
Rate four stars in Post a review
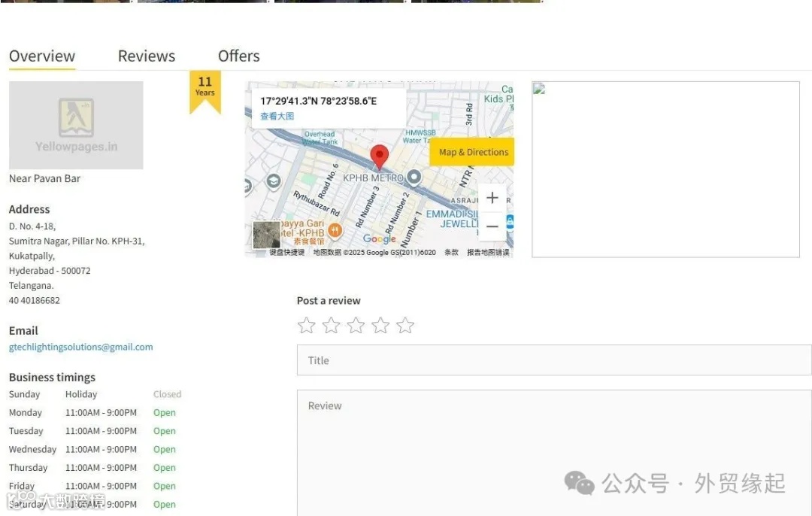click(380, 326)
